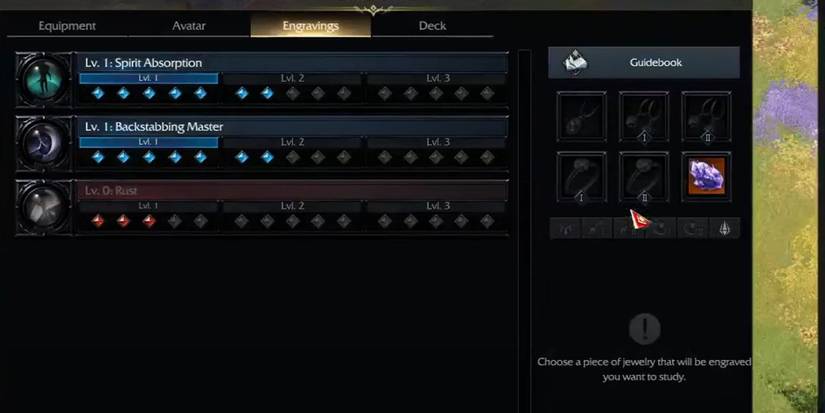Select the Engravings tab
825x413 pixels.
(x=310, y=26)
